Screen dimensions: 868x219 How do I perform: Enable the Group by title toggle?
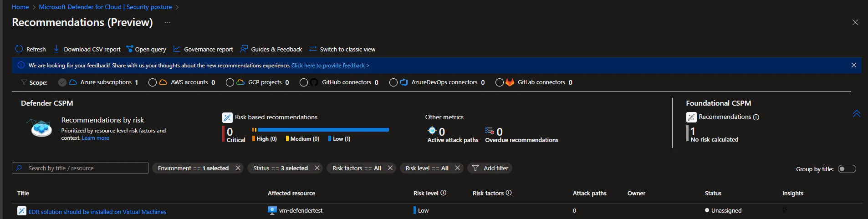[847, 169]
